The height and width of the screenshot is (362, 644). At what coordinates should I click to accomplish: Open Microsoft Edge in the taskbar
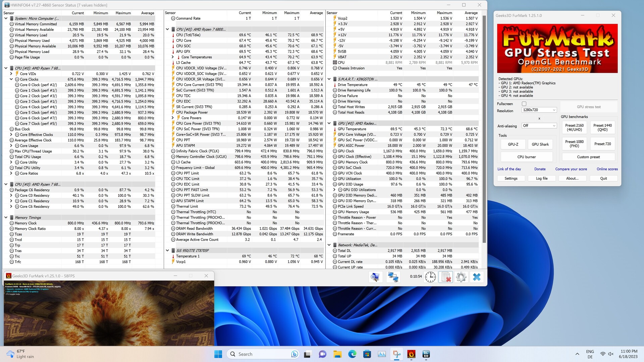coord(352,354)
